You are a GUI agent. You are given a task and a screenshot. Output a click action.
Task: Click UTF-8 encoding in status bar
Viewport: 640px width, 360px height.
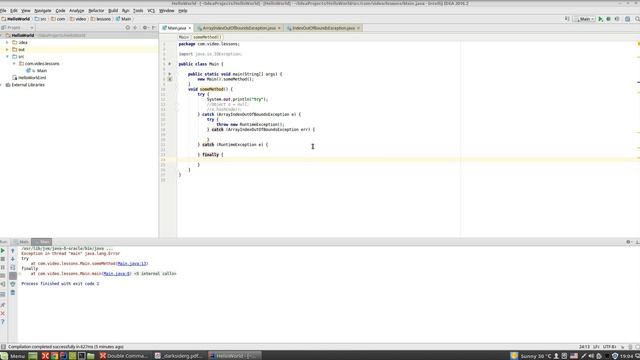pyautogui.click(x=609, y=347)
